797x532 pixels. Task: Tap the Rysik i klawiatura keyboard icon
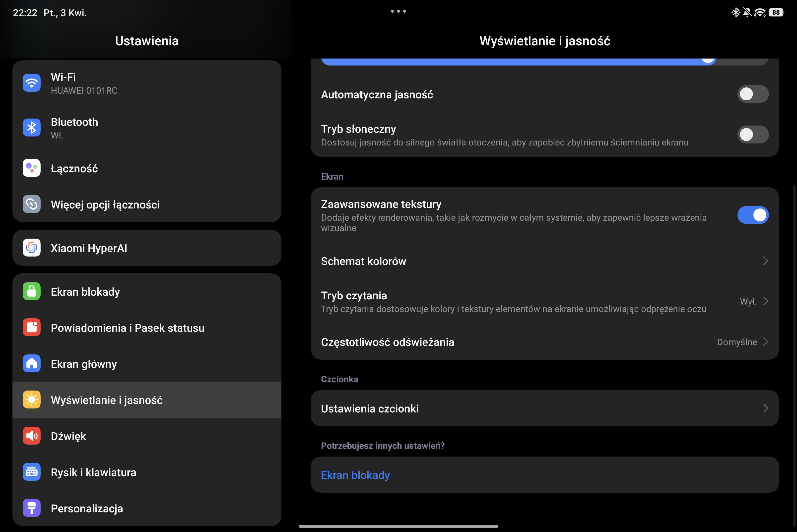tap(32, 472)
